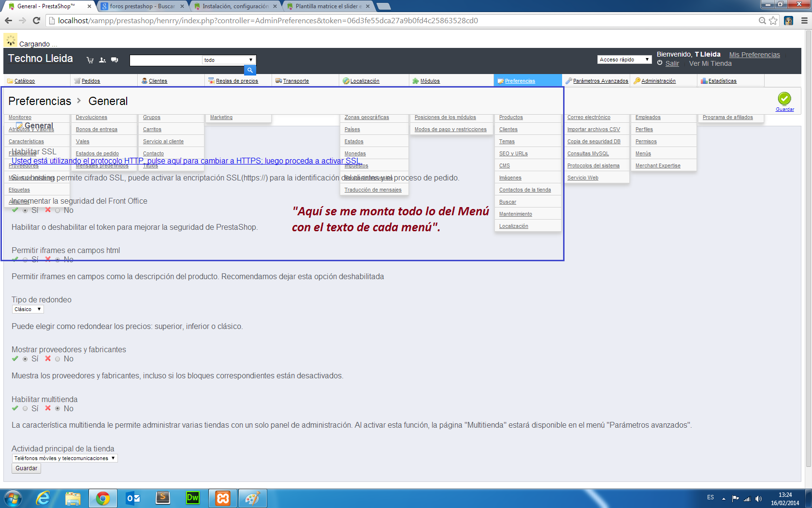Open Paint from the taskbar
Screen dimensions: 812x508
coord(253,498)
